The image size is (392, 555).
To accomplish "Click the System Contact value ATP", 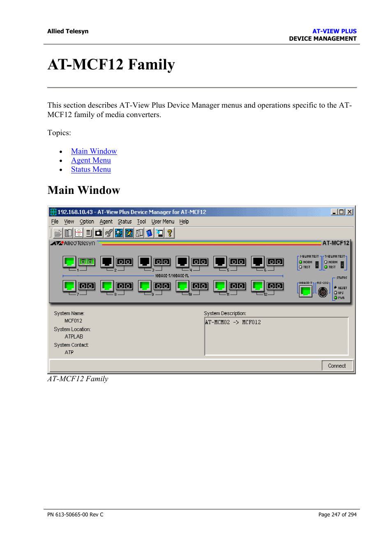I will [69, 352].
